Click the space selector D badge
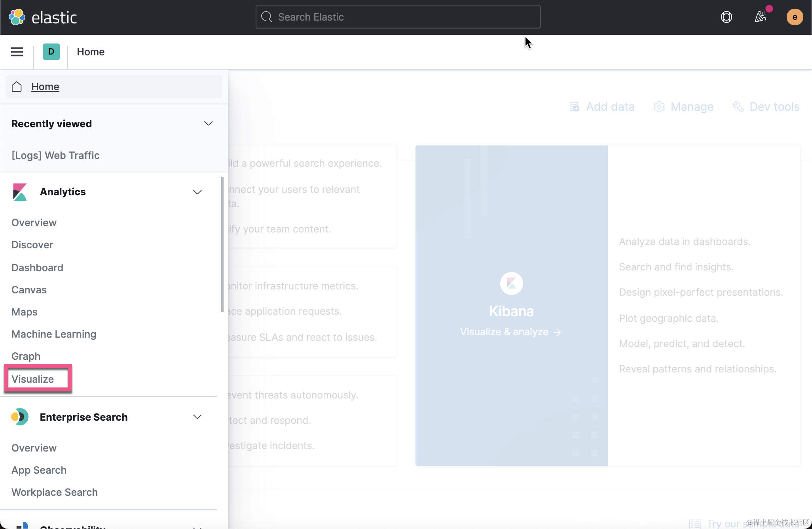The image size is (812, 529). [x=51, y=52]
